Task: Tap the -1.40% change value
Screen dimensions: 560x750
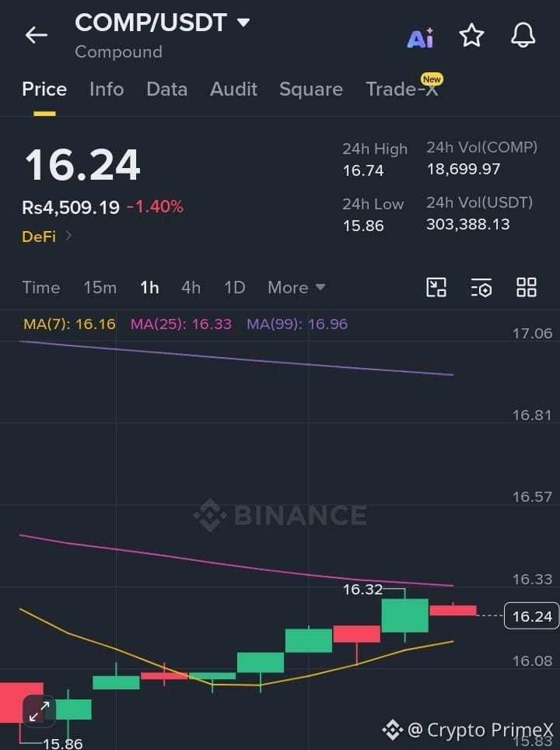Action: coord(155,207)
